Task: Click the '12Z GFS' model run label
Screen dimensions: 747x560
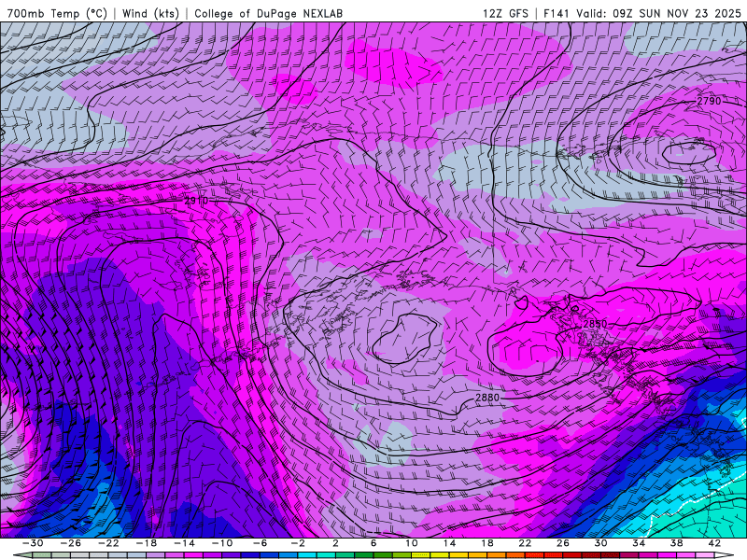Action: 505,13
